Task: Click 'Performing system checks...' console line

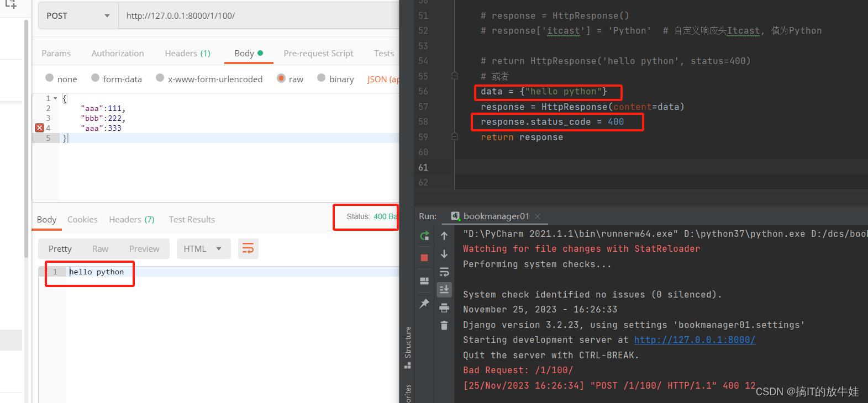Action: [x=537, y=264]
